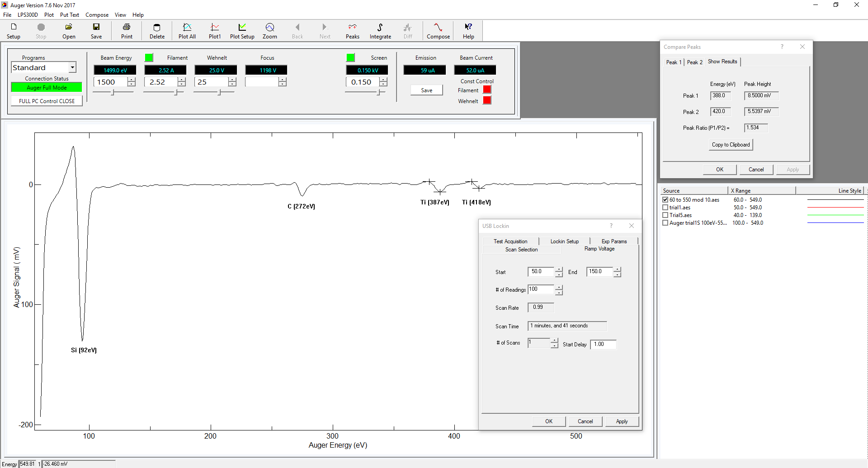Increase the Beam Energy stepper value
Viewport: 868px width, 468px height.
(x=131, y=80)
